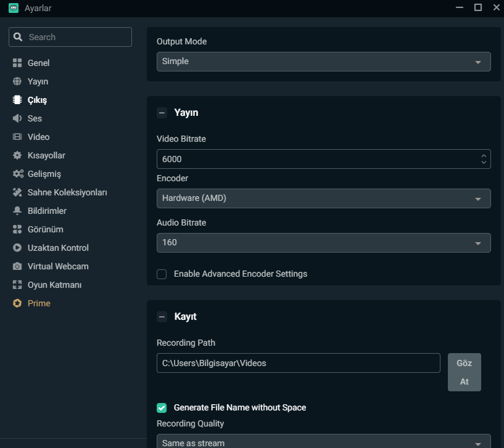Viewport: 504px width, 448px height.
Task: Collapse the Kayıt section
Action: point(162,317)
